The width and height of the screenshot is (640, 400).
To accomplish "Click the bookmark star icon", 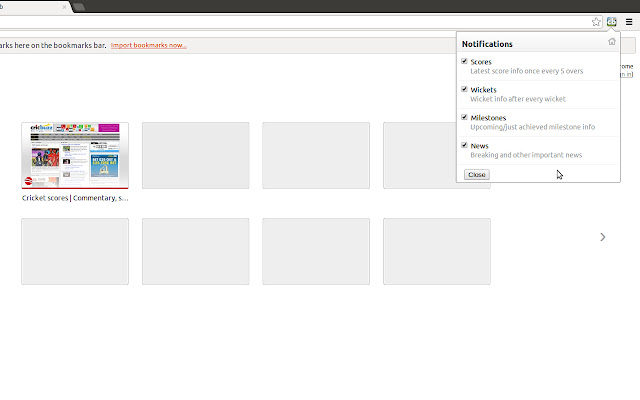I will (x=596, y=22).
